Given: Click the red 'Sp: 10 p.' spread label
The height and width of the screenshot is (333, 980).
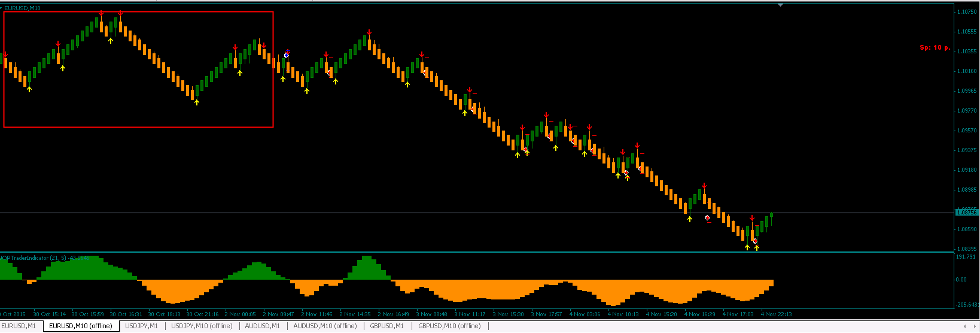Looking at the screenshot, I should coord(934,47).
